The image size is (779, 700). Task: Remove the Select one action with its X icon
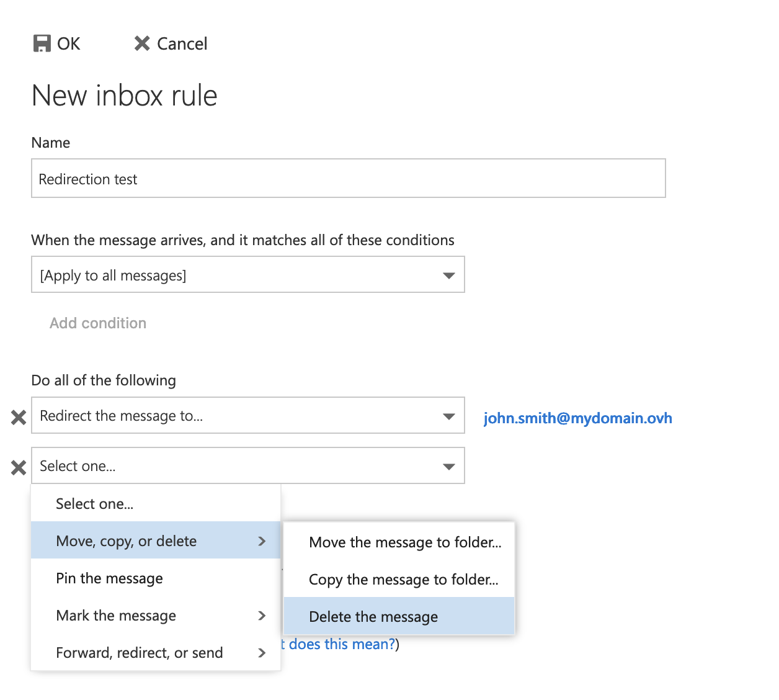click(x=18, y=467)
